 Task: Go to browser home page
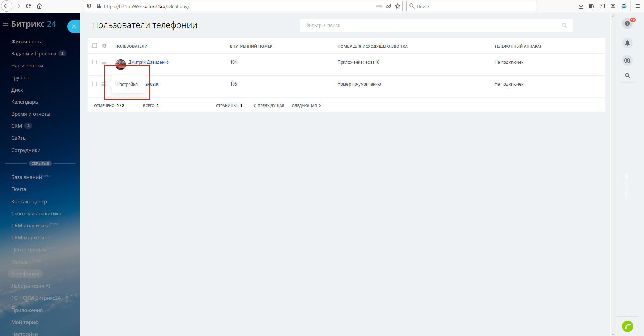click(39, 6)
